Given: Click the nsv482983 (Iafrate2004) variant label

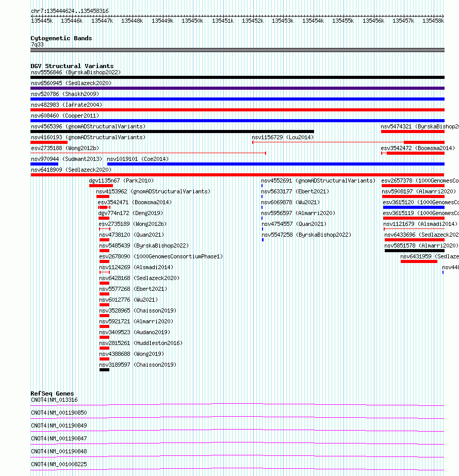Looking at the screenshot, I should (67, 105).
